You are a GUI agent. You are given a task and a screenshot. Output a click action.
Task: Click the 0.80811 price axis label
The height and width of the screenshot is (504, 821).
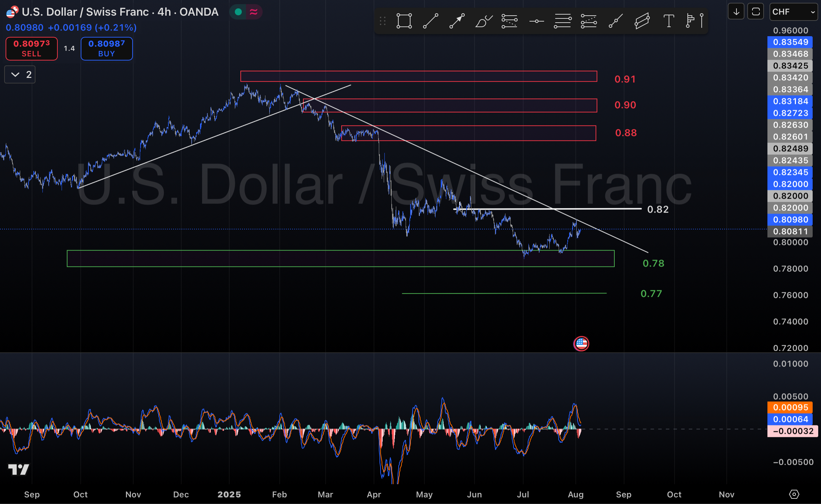tap(790, 231)
